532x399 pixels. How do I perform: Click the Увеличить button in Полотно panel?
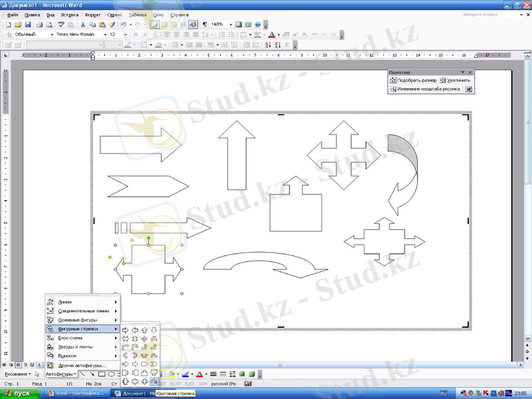tap(456, 80)
